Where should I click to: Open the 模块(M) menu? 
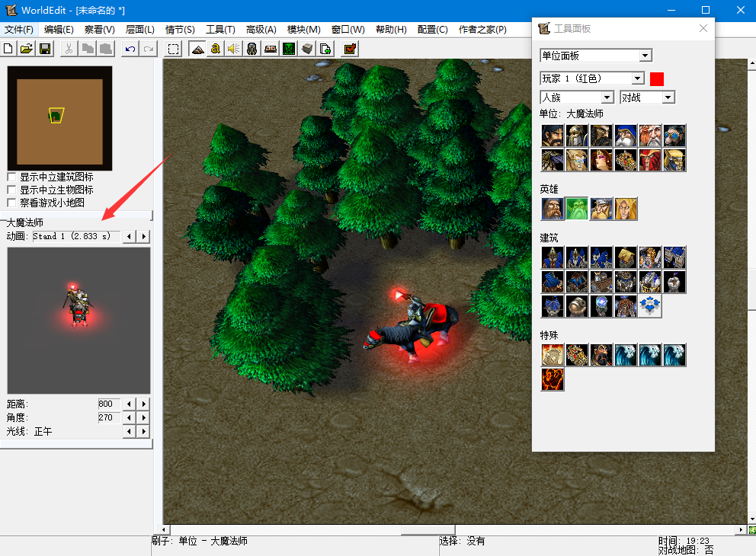pos(303,29)
